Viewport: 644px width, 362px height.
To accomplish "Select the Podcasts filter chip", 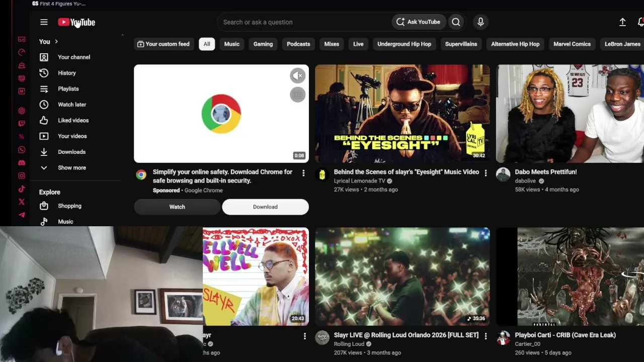I will [x=298, y=44].
